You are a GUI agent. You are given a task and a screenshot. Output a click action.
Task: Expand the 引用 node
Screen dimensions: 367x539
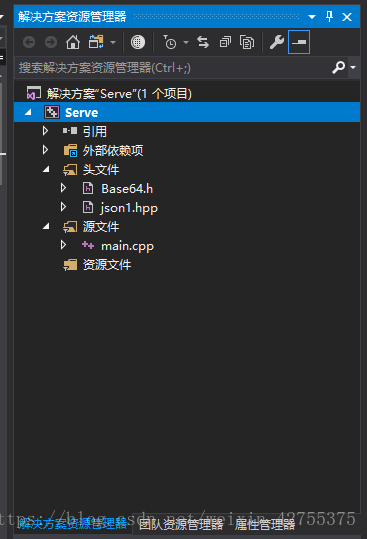pos(45,131)
